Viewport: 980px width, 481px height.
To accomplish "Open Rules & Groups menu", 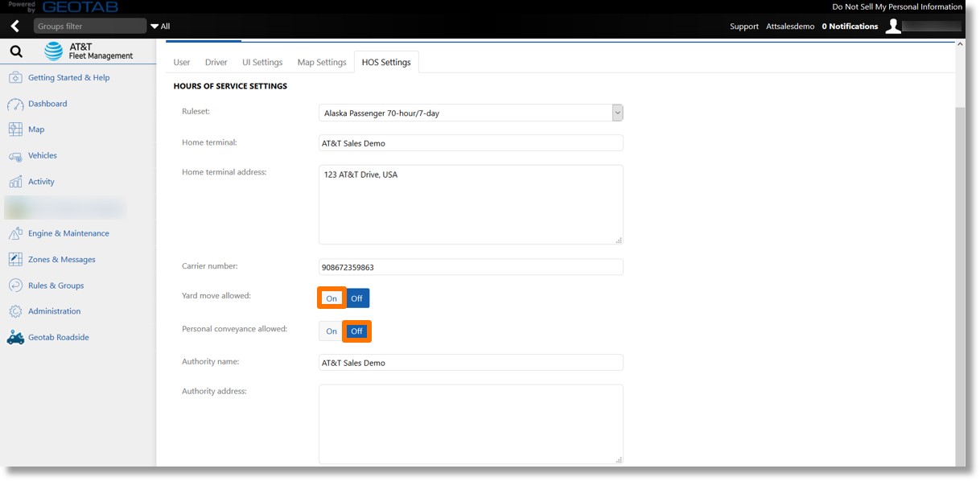I will click(56, 286).
